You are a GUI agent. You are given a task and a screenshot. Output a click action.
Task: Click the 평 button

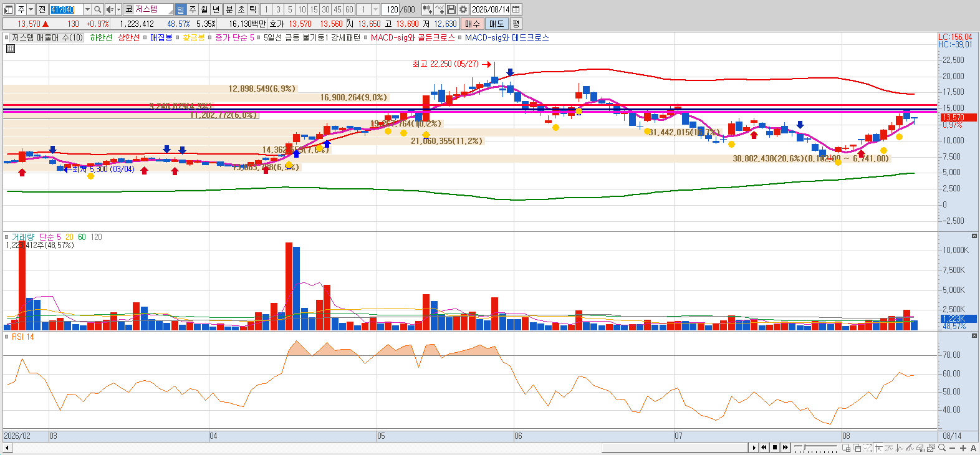(x=516, y=24)
